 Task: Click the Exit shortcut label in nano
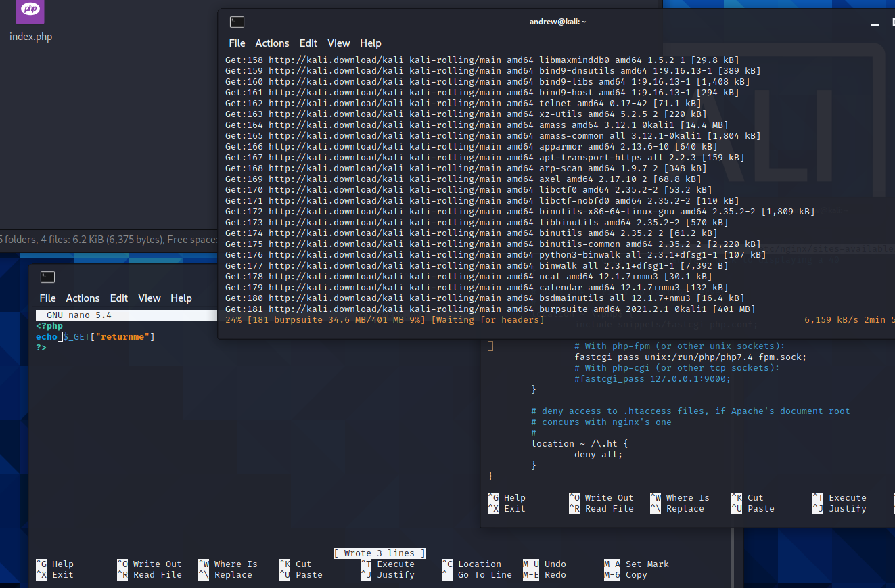(x=62, y=574)
